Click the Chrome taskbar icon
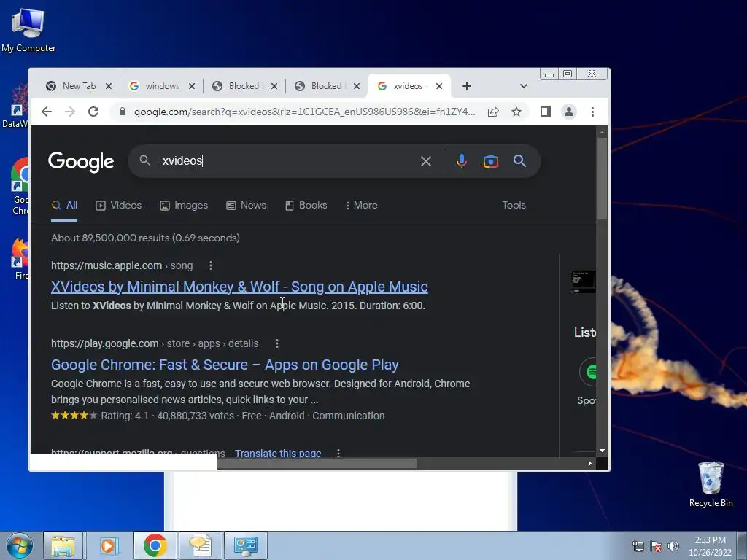This screenshot has height=560, width=747. pyautogui.click(x=155, y=545)
